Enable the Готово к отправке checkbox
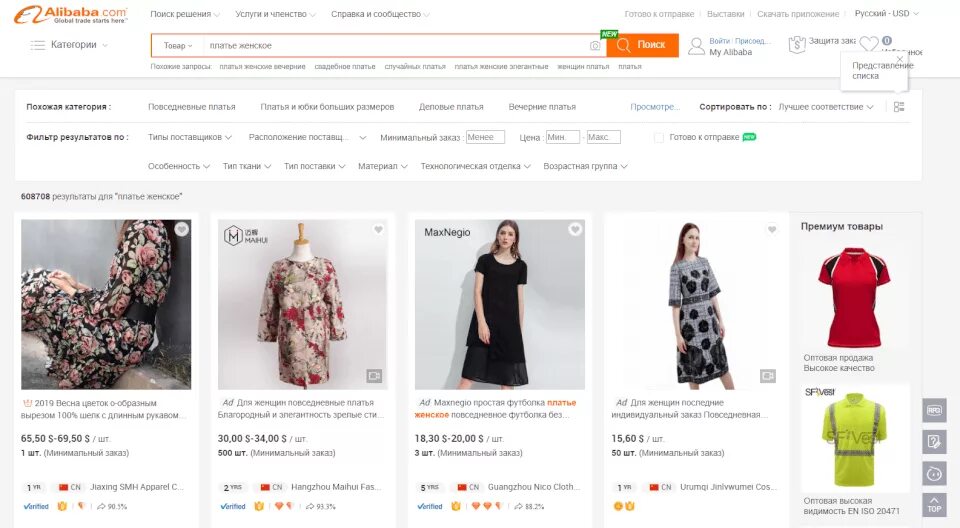 coord(659,138)
